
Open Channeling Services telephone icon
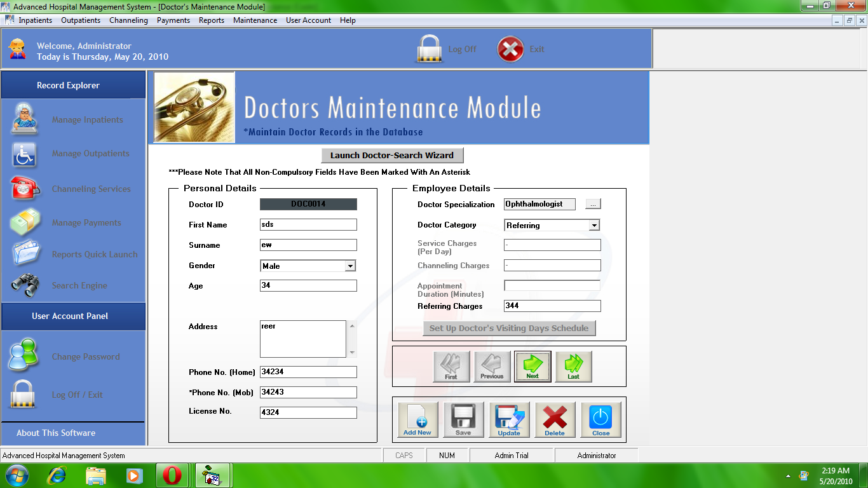[x=25, y=188]
